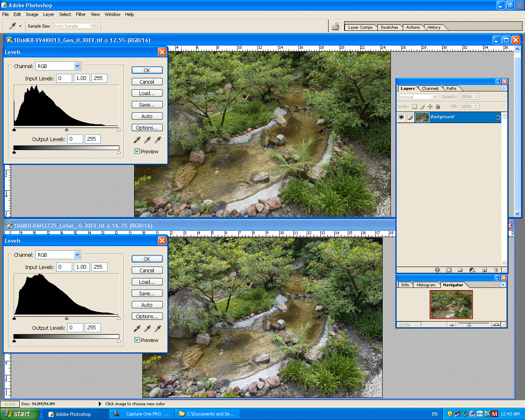Image resolution: width=525 pixels, height=420 pixels.
Task: Hide the Background layer with eye icon
Action: (401, 117)
